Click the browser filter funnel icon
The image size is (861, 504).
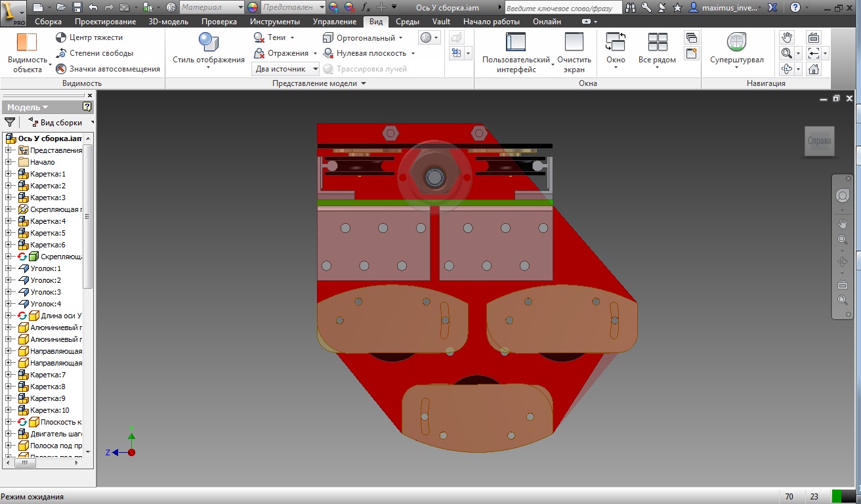(10, 122)
